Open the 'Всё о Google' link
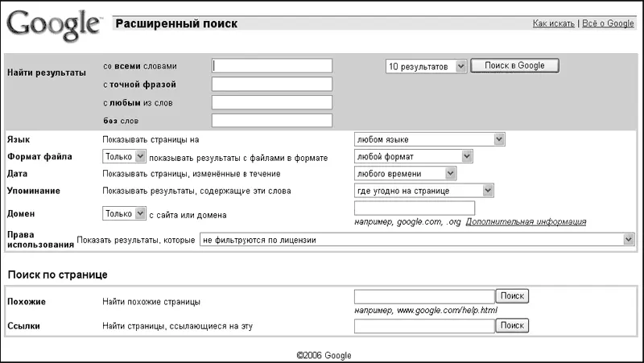 click(x=608, y=23)
